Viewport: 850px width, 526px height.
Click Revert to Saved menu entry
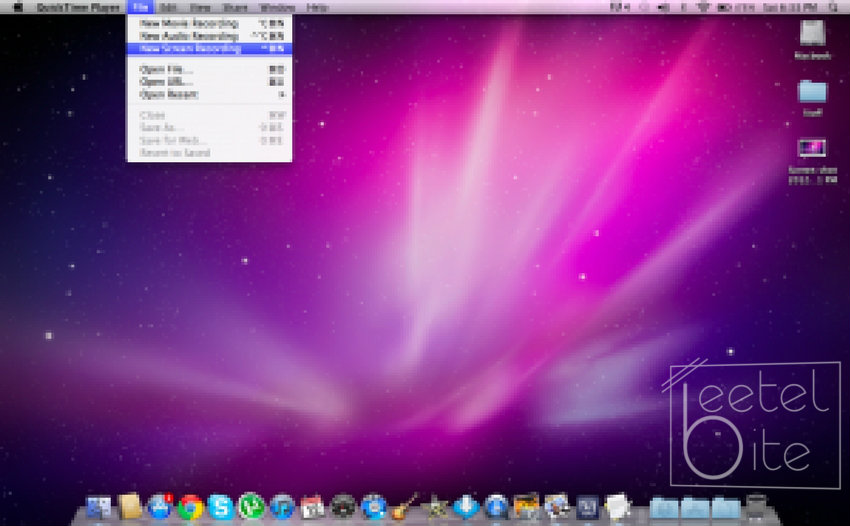tap(209, 153)
